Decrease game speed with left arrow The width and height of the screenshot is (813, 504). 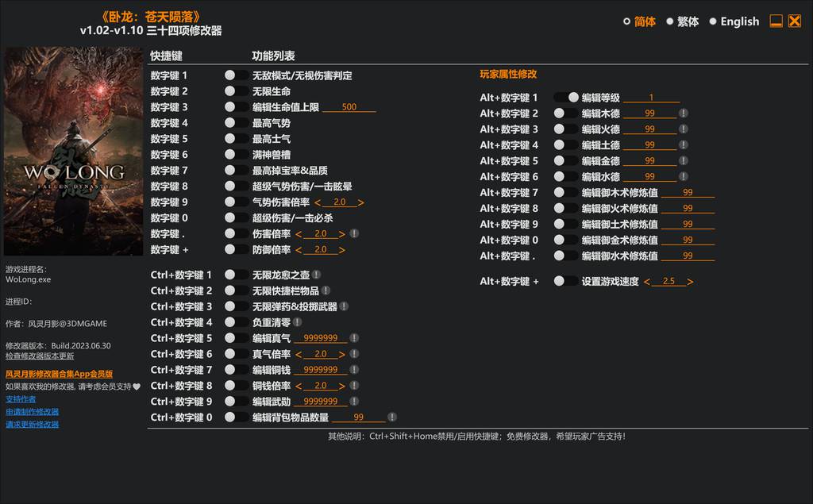(x=646, y=282)
